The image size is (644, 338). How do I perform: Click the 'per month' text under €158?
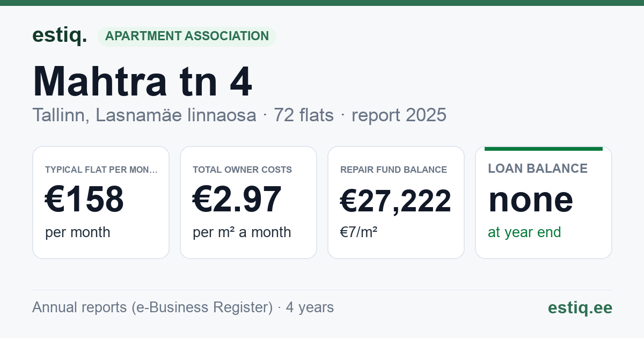(x=78, y=232)
